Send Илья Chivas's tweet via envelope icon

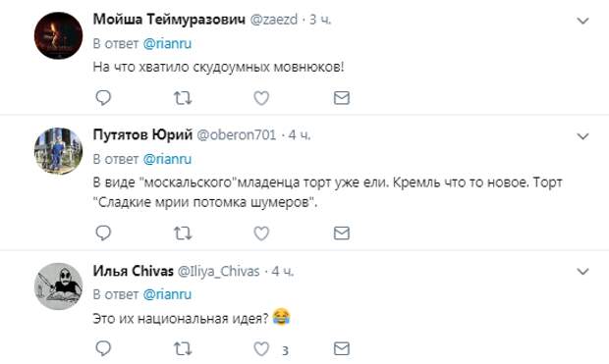coord(342,349)
